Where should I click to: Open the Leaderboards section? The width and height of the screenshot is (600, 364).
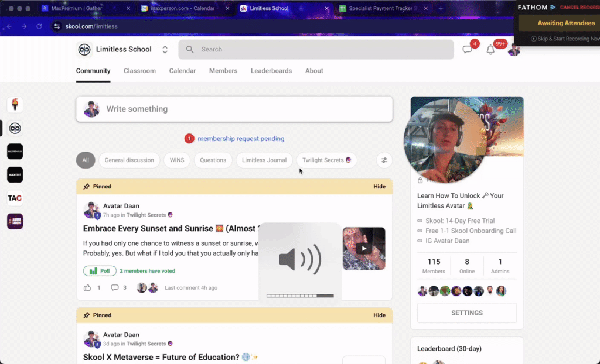pos(271,71)
